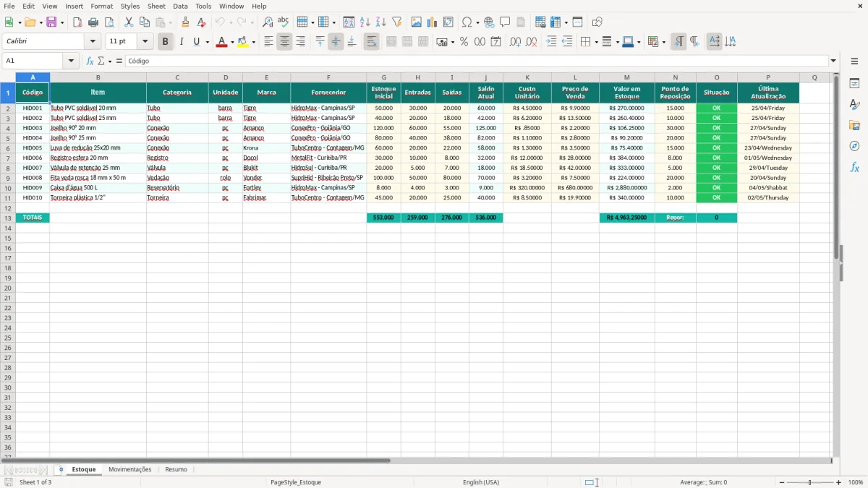Click the Sort dialog icon
868x488 pixels.
pyautogui.click(x=349, y=22)
